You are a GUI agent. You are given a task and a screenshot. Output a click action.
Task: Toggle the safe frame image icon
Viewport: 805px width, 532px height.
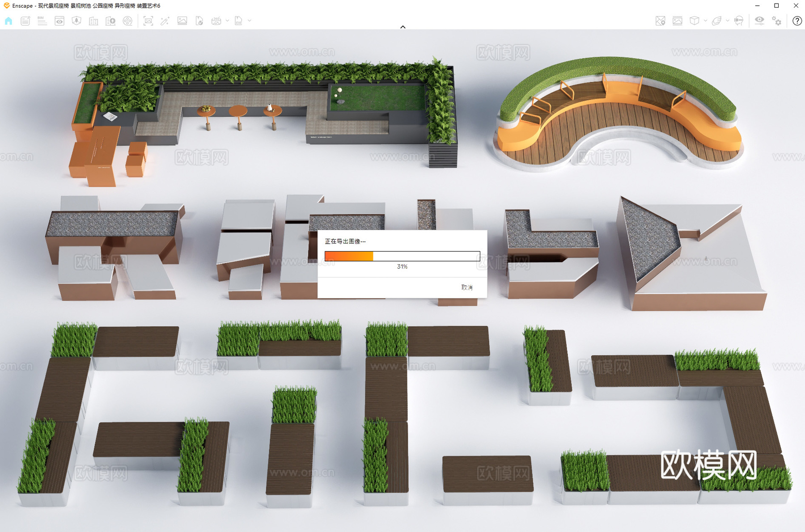pos(677,21)
